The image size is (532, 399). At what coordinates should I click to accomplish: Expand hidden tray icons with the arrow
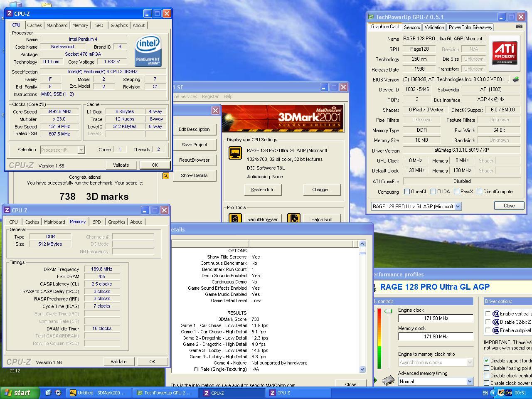click(x=493, y=393)
